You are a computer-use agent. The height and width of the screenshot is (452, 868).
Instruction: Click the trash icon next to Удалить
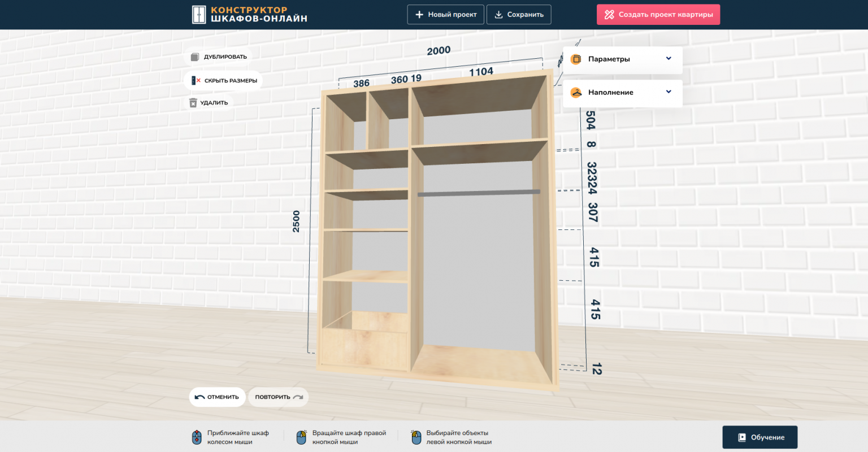(x=193, y=103)
